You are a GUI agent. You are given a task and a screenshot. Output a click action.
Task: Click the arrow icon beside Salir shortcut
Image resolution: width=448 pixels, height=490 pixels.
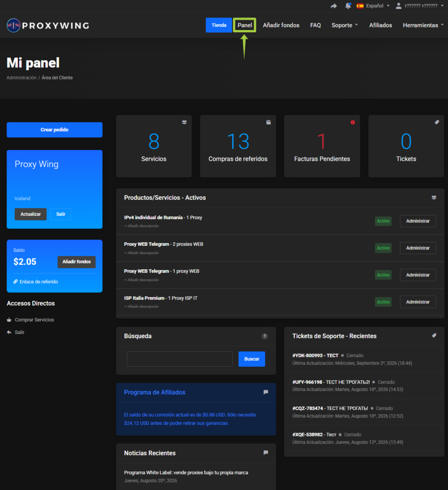[9, 332]
